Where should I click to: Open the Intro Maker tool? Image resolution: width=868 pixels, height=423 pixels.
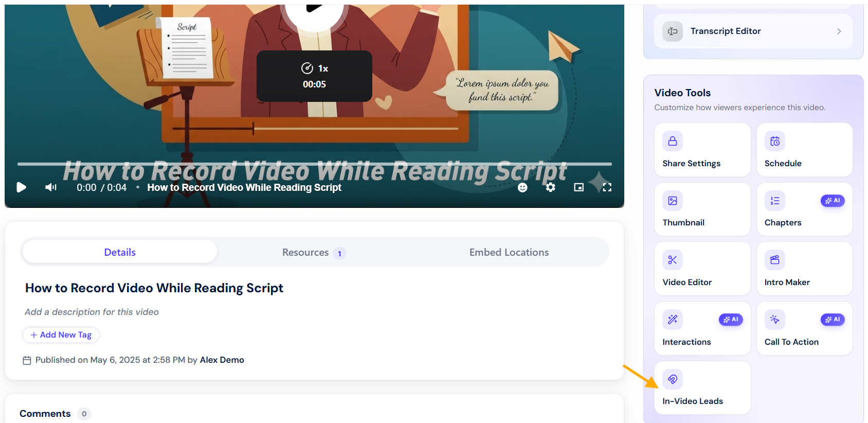pos(805,269)
